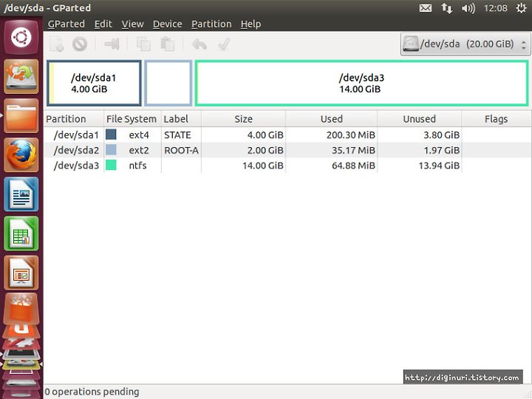Select the unlabeled sda2 block in disk map
Viewport: 532px width, 399px height.
[x=168, y=83]
